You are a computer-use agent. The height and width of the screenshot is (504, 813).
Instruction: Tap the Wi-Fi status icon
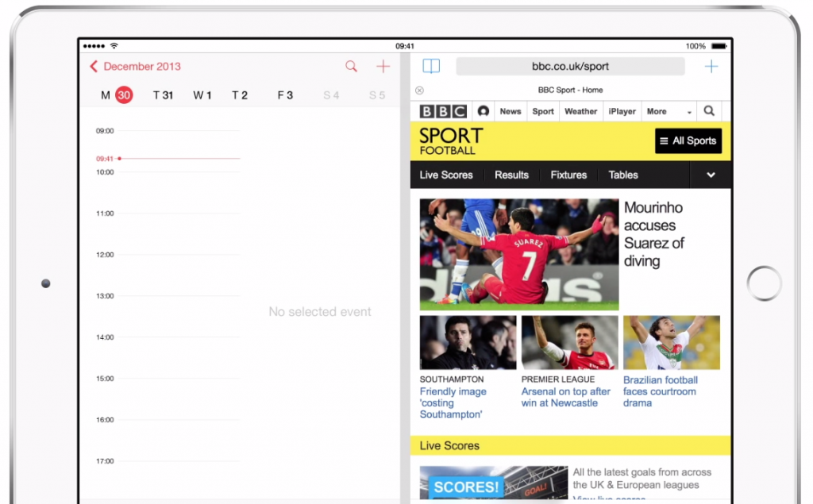pos(114,45)
